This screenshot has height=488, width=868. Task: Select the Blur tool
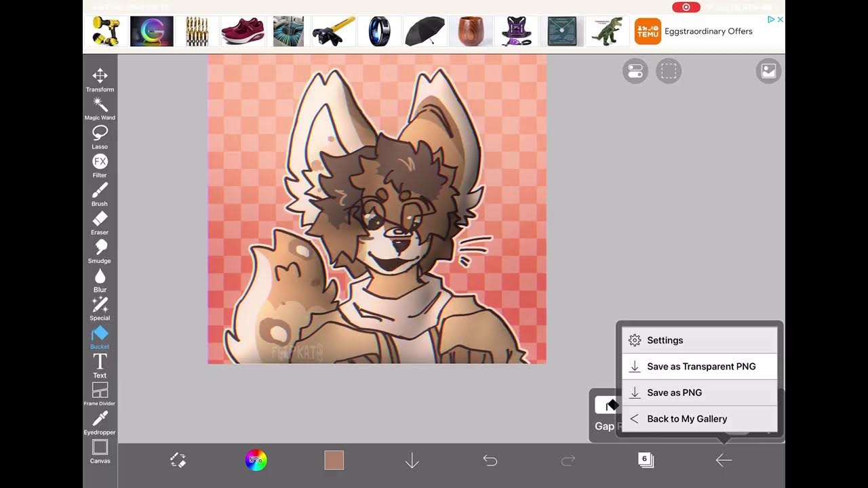point(100,280)
